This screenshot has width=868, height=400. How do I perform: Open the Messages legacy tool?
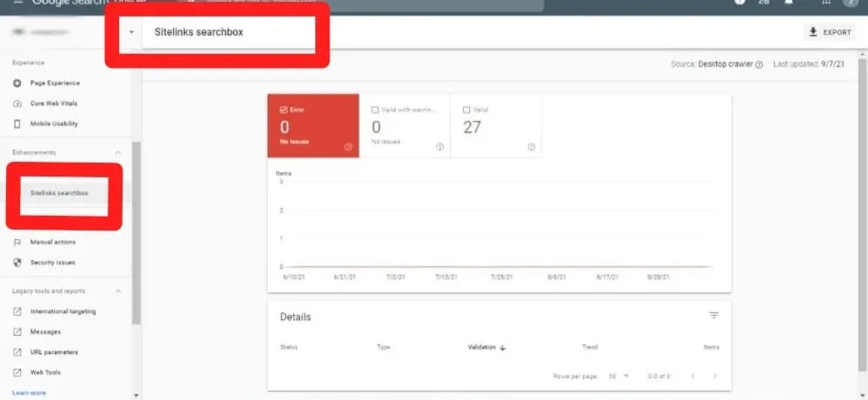45,332
